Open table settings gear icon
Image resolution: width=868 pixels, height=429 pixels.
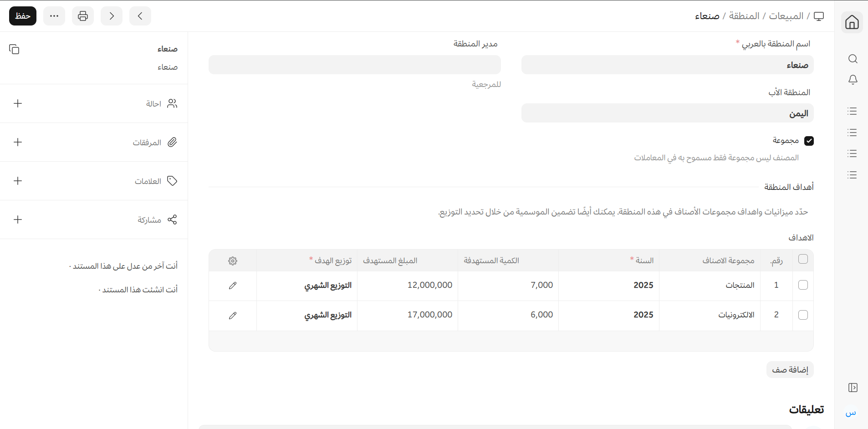pyautogui.click(x=233, y=261)
